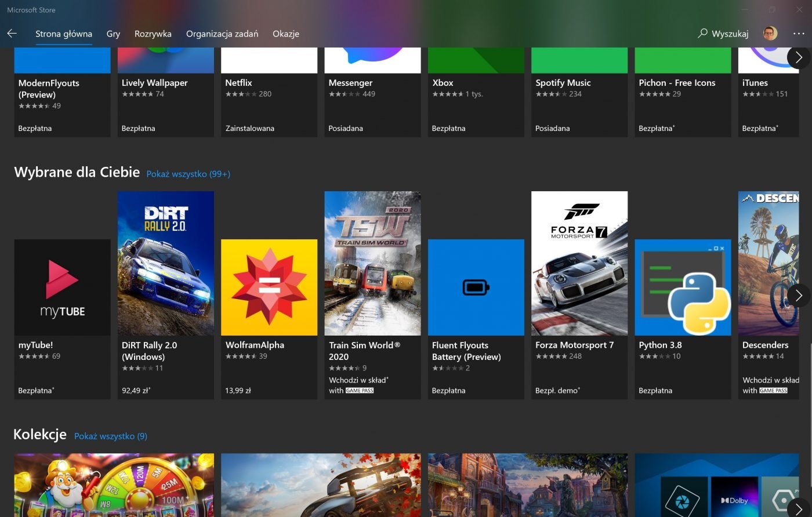Switch to the Strona główna tab
Screen dimensions: 812x517
point(64,34)
